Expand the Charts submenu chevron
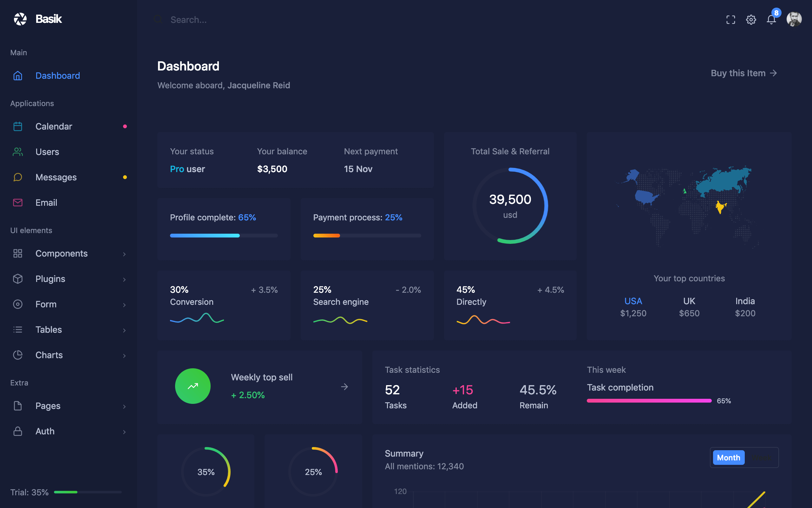 124,356
